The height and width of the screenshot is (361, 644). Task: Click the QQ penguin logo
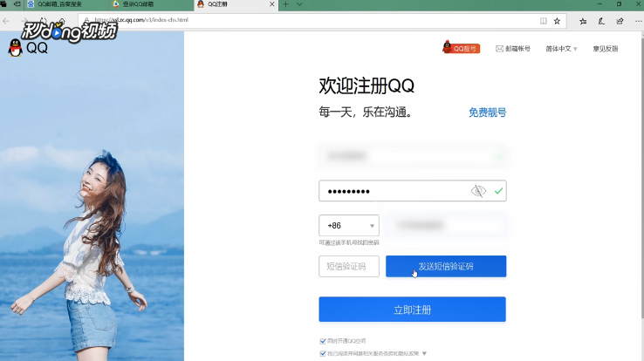[x=16, y=48]
